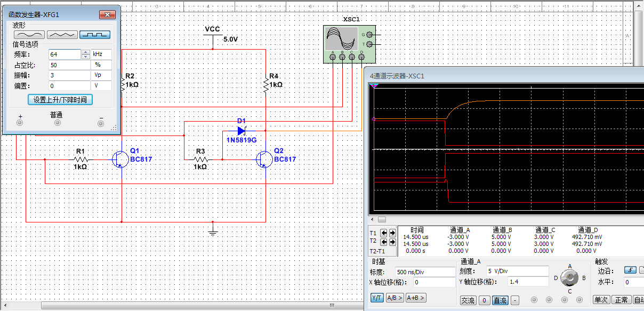Click the oscilloscope scrollbar left arrow
The width and height of the screenshot is (644, 311).
(x=373, y=219)
